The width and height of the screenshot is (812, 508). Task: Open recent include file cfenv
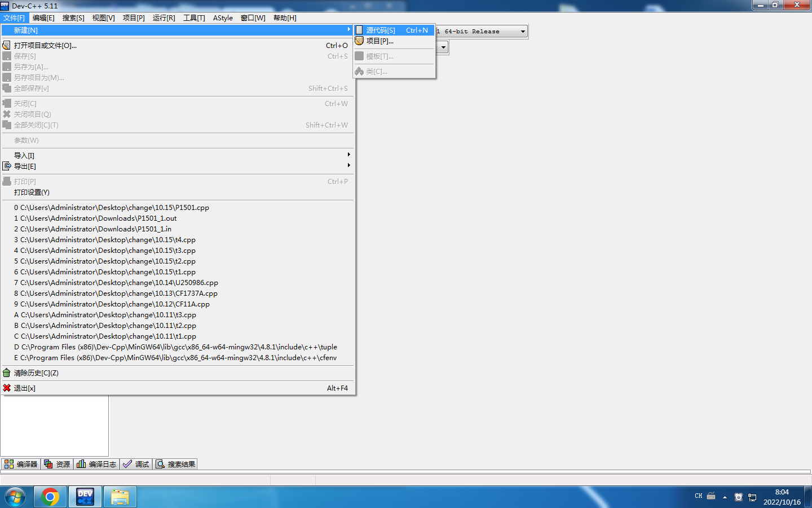pyautogui.click(x=177, y=358)
